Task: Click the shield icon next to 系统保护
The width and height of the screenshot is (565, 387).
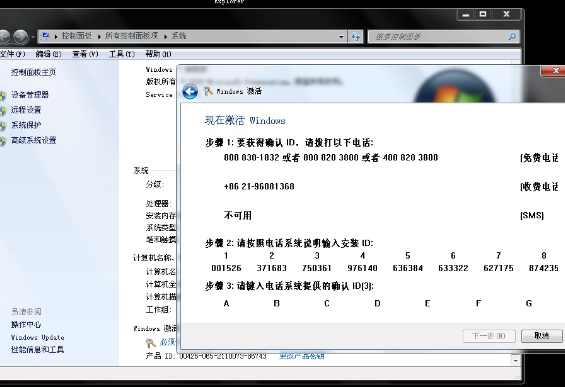Action: coord(3,126)
